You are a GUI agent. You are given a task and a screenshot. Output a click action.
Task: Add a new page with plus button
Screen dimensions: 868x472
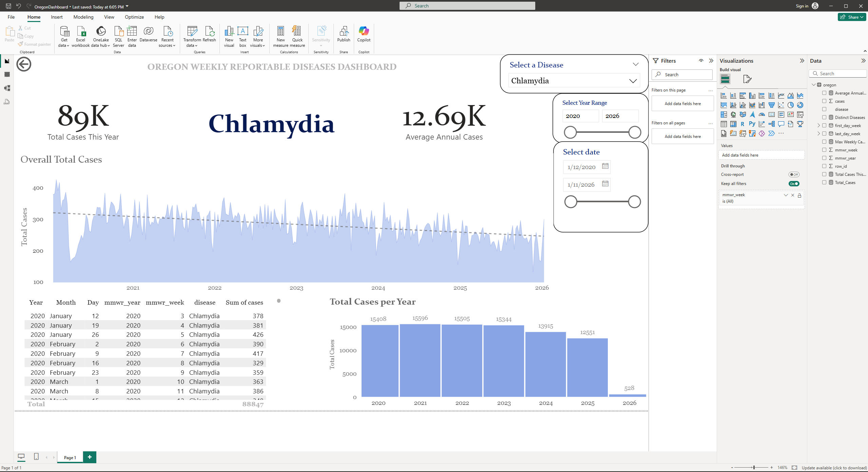click(90, 457)
